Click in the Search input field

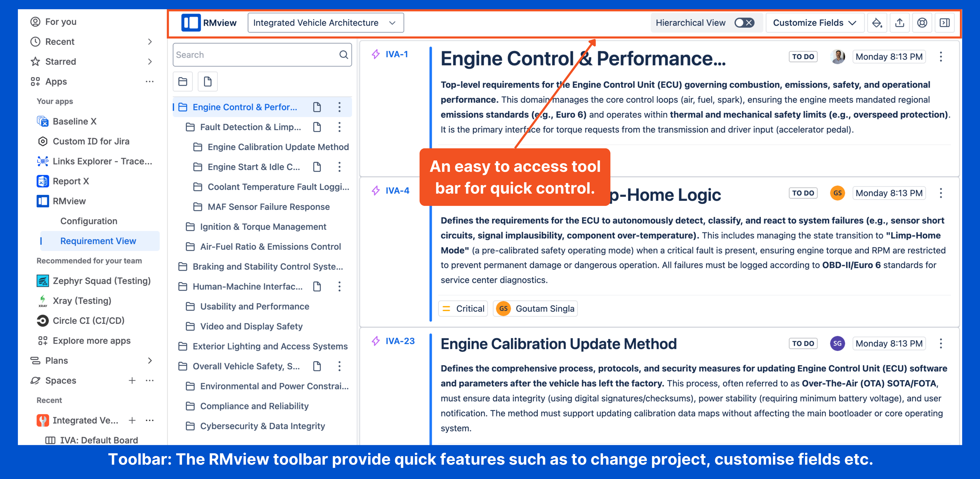pos(255,55)
